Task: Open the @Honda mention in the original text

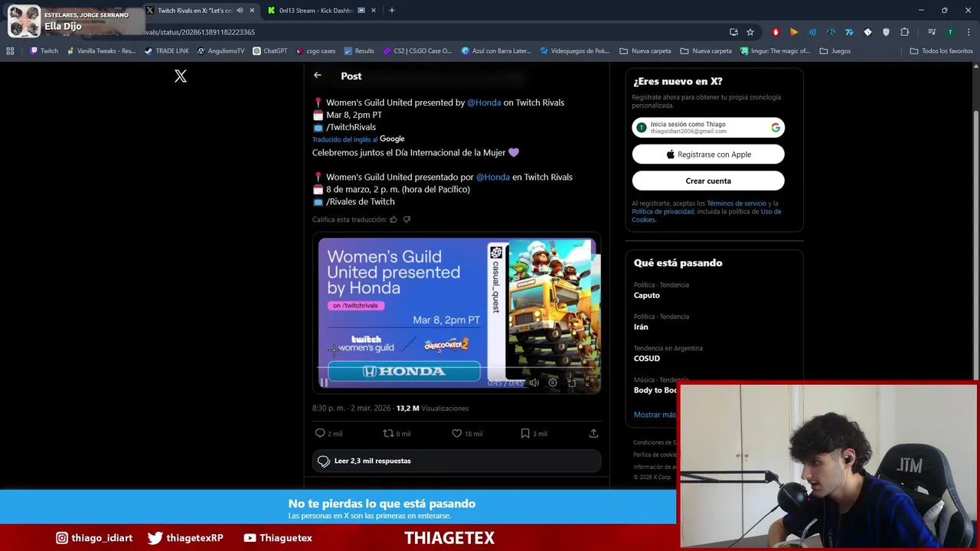Action: (484, 103)
